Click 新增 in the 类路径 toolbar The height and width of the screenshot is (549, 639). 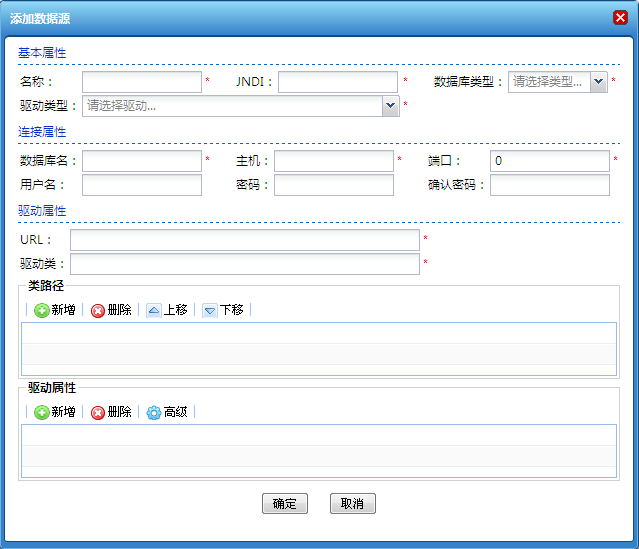55,310
